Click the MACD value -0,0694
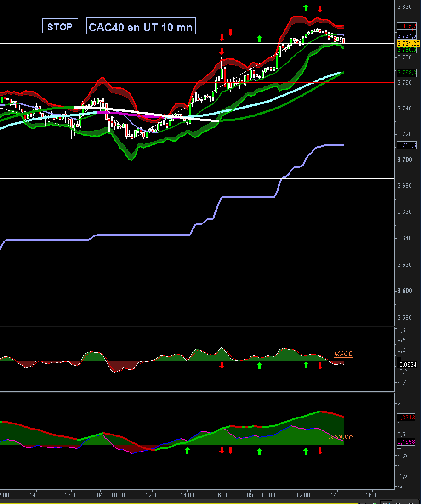 coord(407,365)
